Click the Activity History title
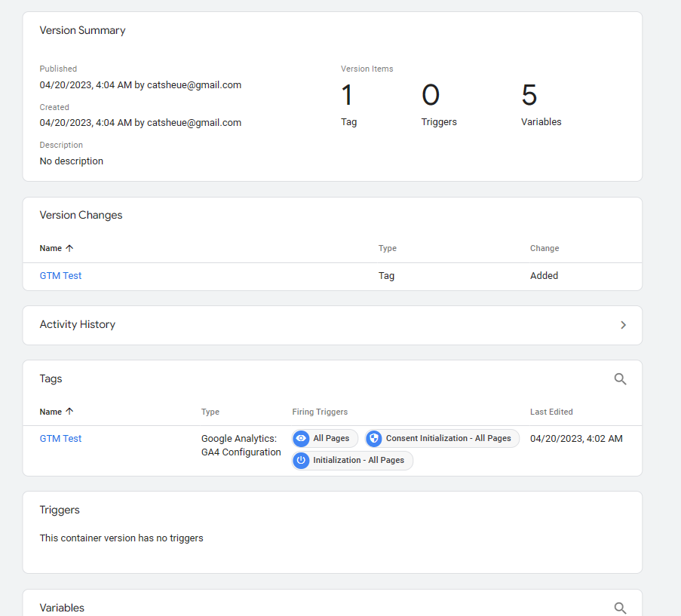 pyautogui.click(x=78, y=325)
